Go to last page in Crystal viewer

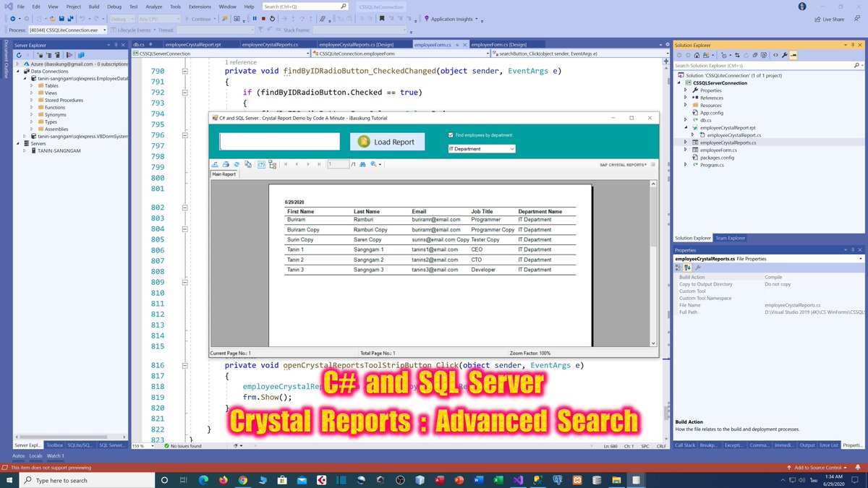[319, 164]
